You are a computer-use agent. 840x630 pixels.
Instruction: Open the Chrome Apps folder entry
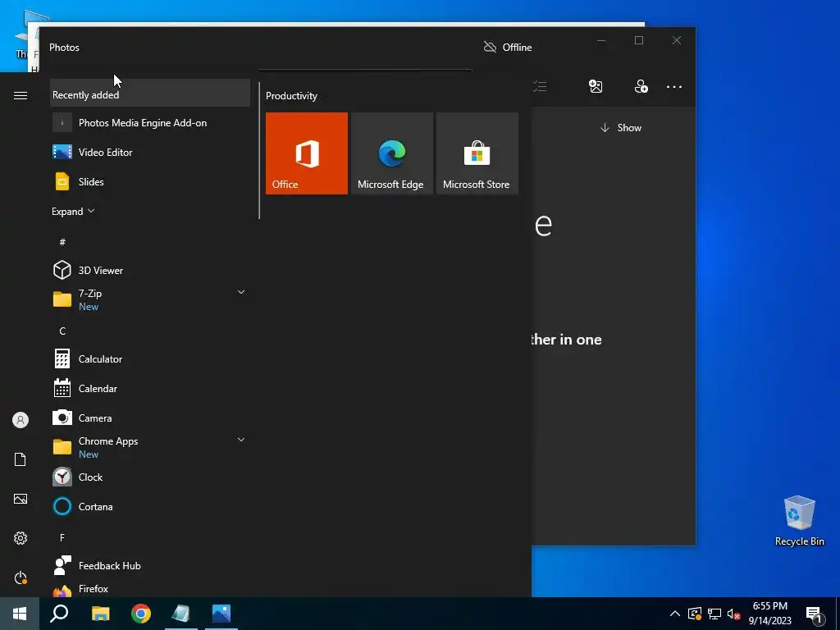(150, 447)
